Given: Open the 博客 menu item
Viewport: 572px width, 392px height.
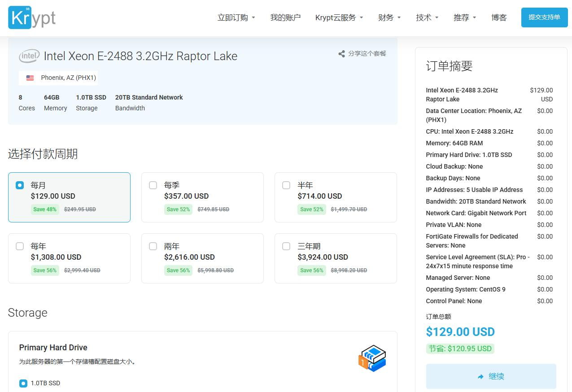Looking at the screenshot, I should (499, 18).
